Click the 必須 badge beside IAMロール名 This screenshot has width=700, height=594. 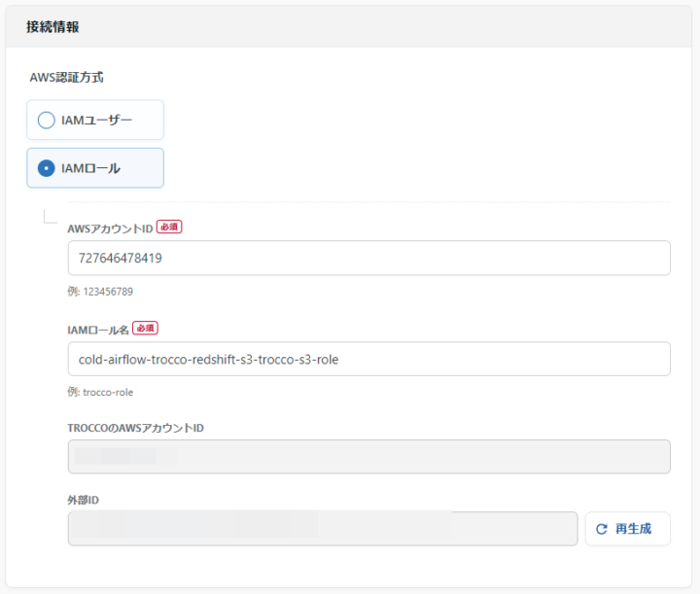point(145,329)
